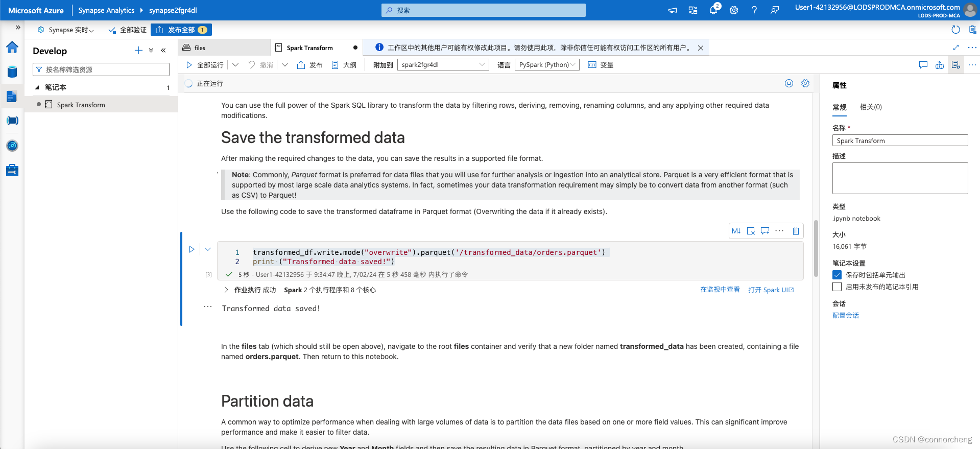
Task: Click 发布全部 publish all button
Action: pyautogui.click(x=181, y=30)
